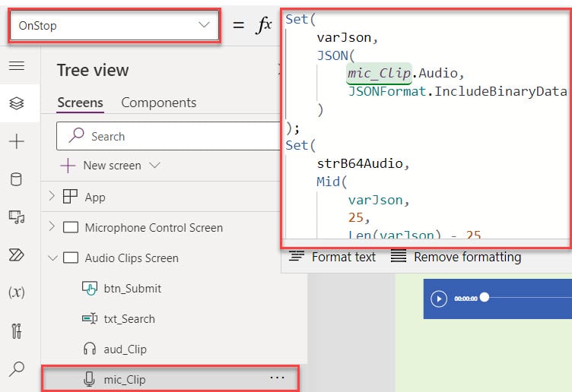
Task: Click the JSON( function in formula
Action: pyautogui.click(x=335, y=55)
